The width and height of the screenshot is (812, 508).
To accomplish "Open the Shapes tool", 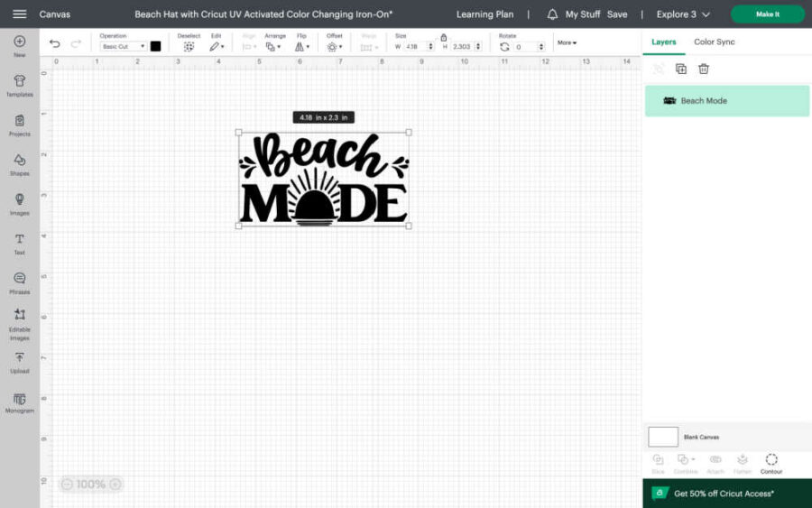I will pyautogui.click(x=19, y=163).
